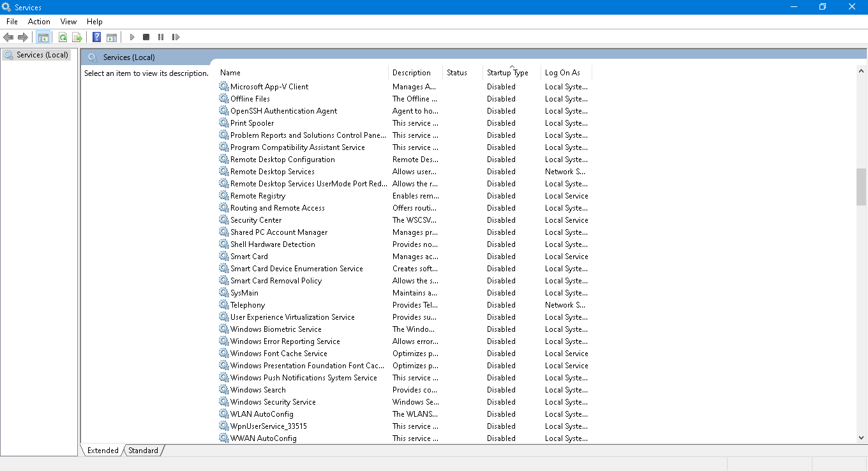Click gear icon beside WLAN AutoConfig

(224, 414)
